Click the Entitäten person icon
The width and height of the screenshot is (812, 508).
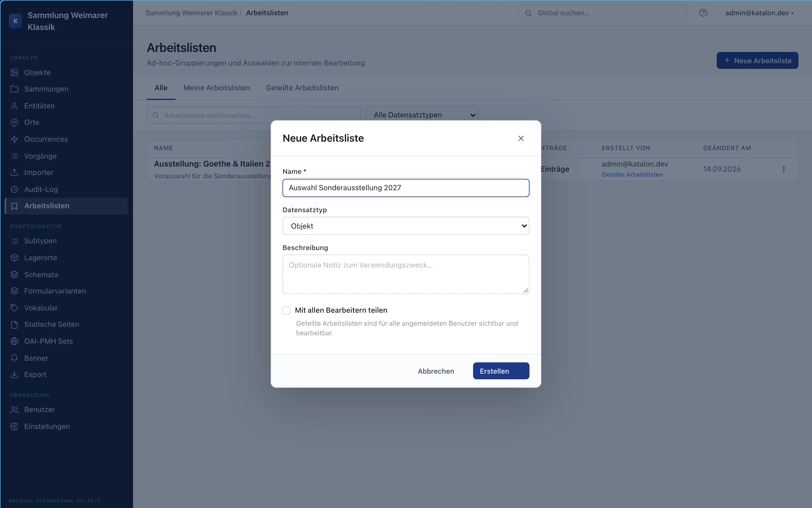14,106
